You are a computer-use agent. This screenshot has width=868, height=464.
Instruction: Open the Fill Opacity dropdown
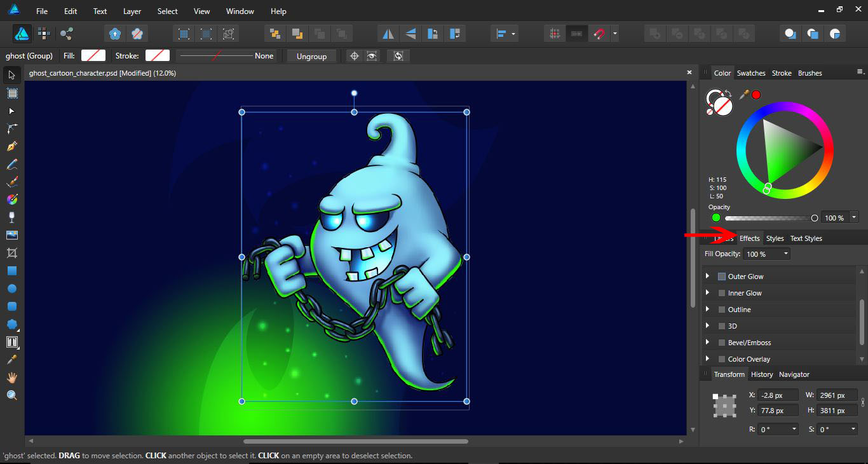click(787, 254)
